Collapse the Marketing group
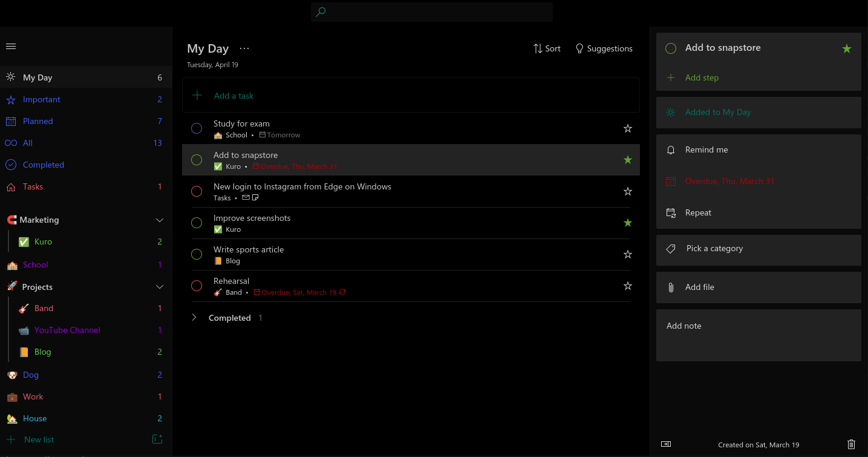868x457 pixels. pos(159,220)
